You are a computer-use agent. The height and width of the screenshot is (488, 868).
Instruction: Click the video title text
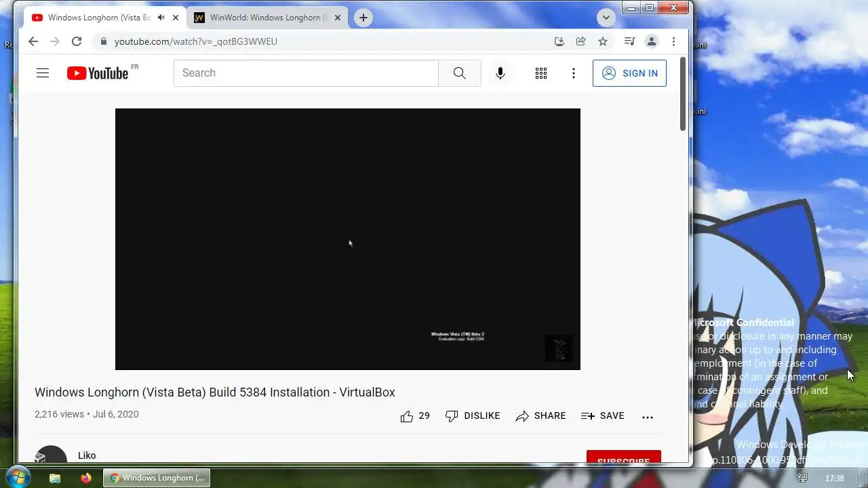pyautogui.click(x=215, y=392)
